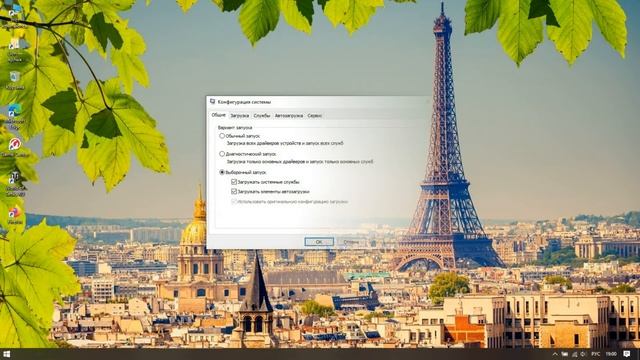
Task: Open the Загрузка tab
Action: [239, 116]
